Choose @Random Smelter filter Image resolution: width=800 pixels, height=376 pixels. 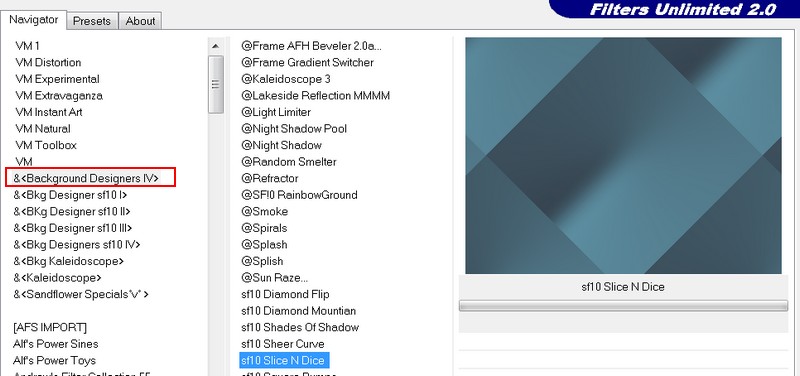point(289,162)
